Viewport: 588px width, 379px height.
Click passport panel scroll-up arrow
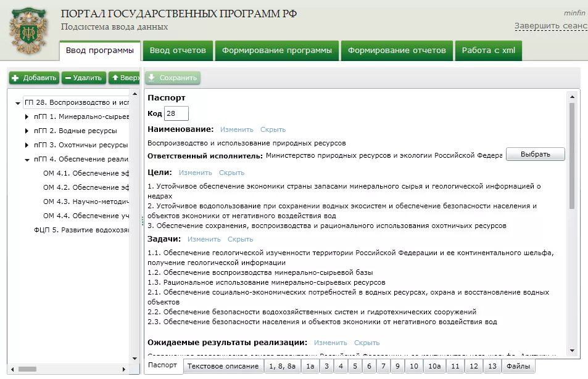[x=572, y=97]
